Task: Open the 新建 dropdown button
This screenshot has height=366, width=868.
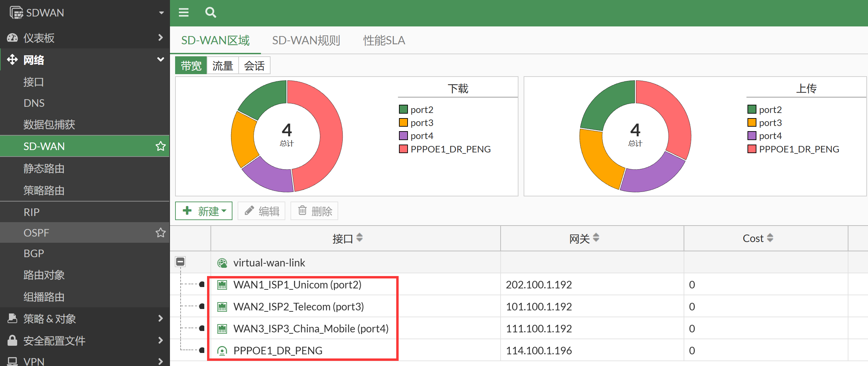Action: pos(204,211)
